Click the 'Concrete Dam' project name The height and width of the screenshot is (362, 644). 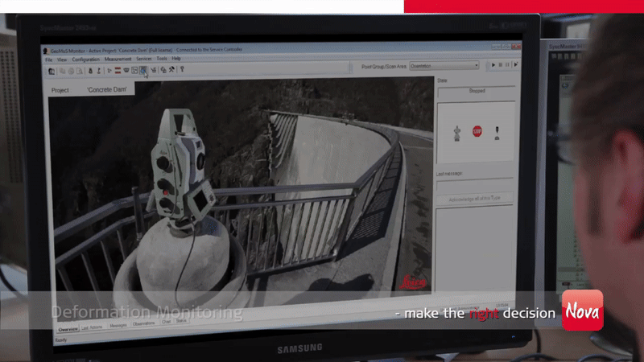(107, 89)
